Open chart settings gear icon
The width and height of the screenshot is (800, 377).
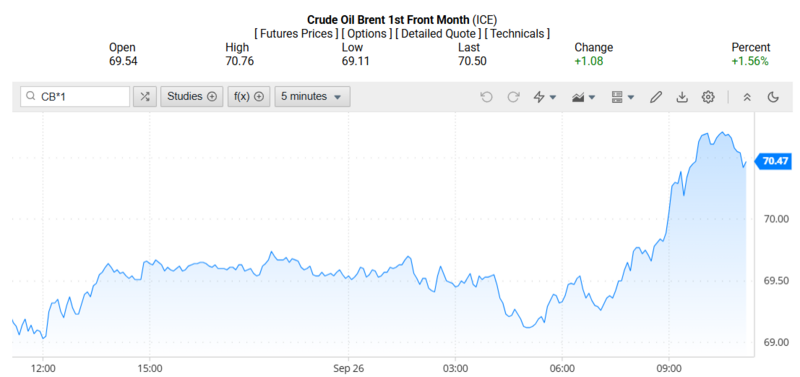[x=708, y=96]
